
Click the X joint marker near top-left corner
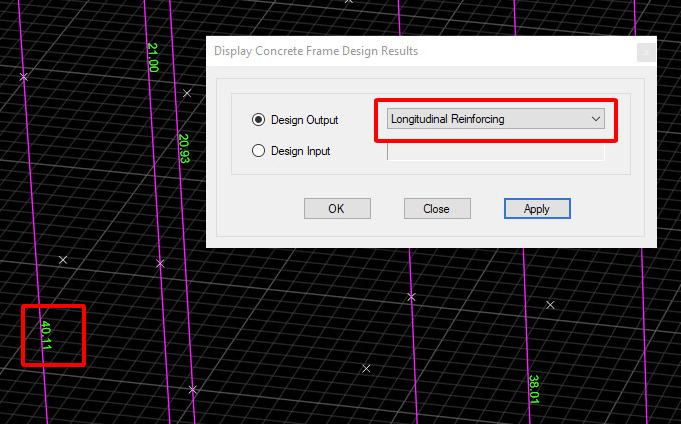pos(24,77)
